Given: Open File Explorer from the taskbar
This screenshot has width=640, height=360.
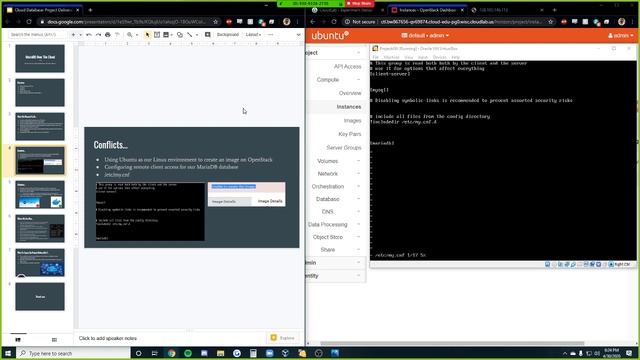Looking at the screenshot, I should coord(220,353).
